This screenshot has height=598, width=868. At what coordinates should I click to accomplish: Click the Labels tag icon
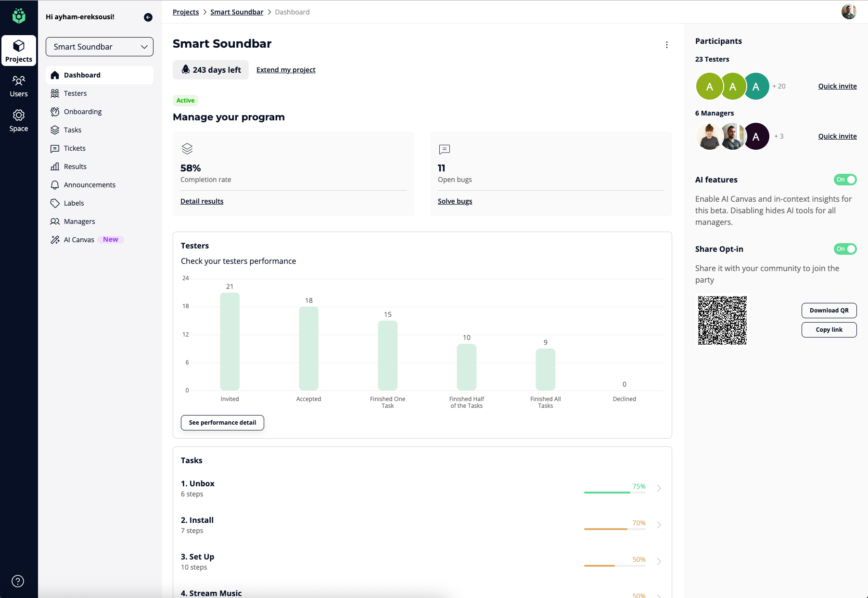[56, 203]
